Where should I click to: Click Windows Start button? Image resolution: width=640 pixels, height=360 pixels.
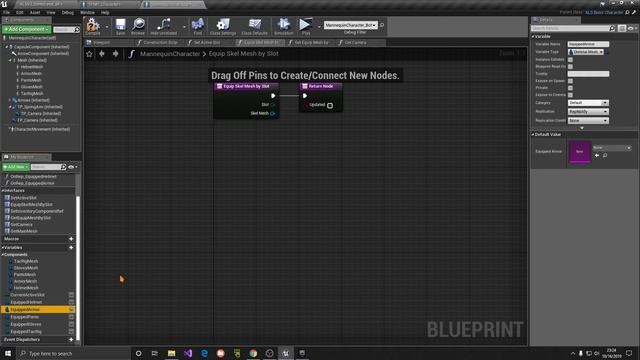point(8,353)
